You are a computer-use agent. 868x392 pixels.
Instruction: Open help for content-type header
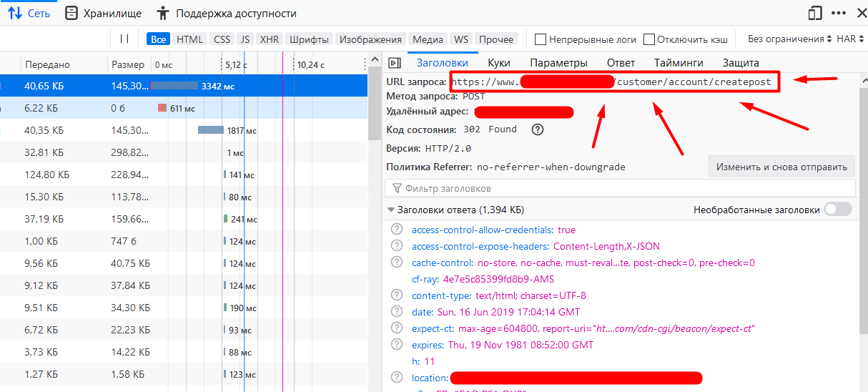(x=395, y=295)
